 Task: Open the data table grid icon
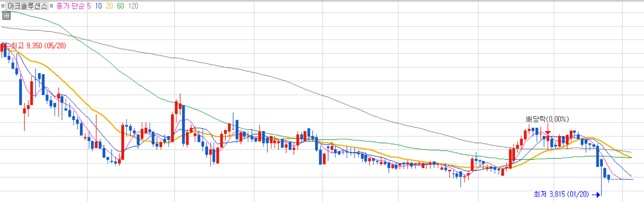[6, 15]
